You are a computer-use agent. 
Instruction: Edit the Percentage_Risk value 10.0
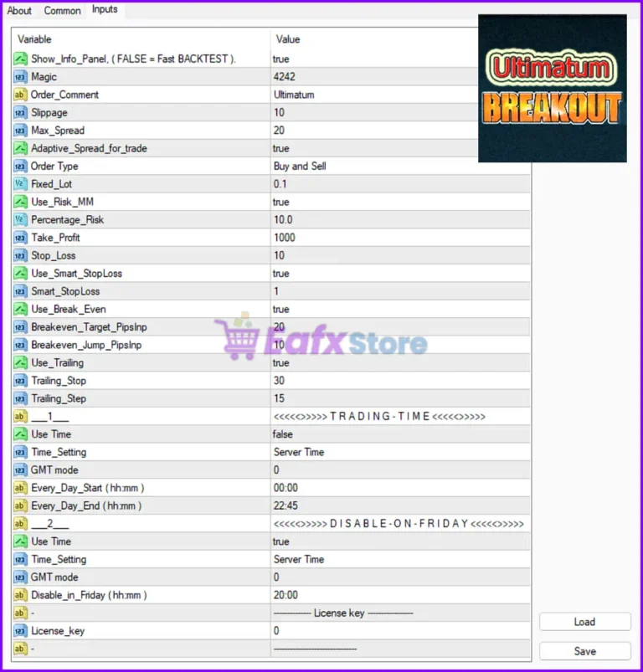[283, 219]
